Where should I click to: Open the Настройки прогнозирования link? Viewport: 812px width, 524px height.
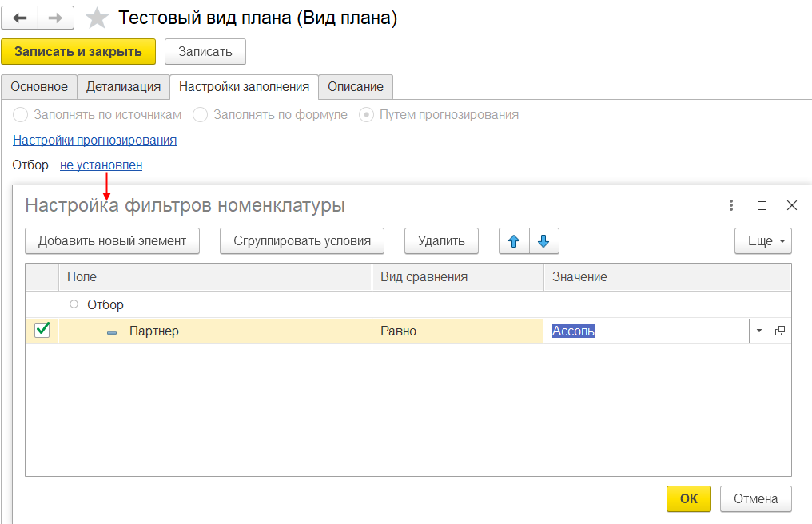pos(94,140)
